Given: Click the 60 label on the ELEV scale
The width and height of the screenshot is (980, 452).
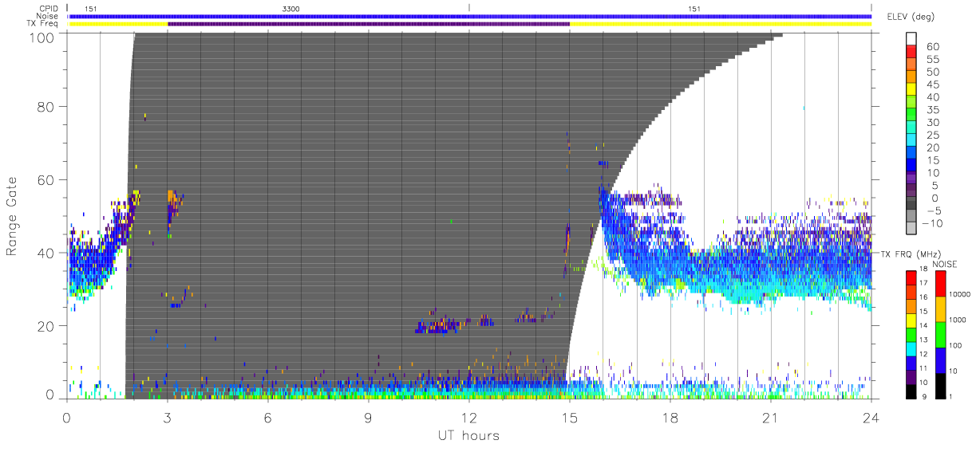Looking at the screenshot, I should [x=931, y=46].
